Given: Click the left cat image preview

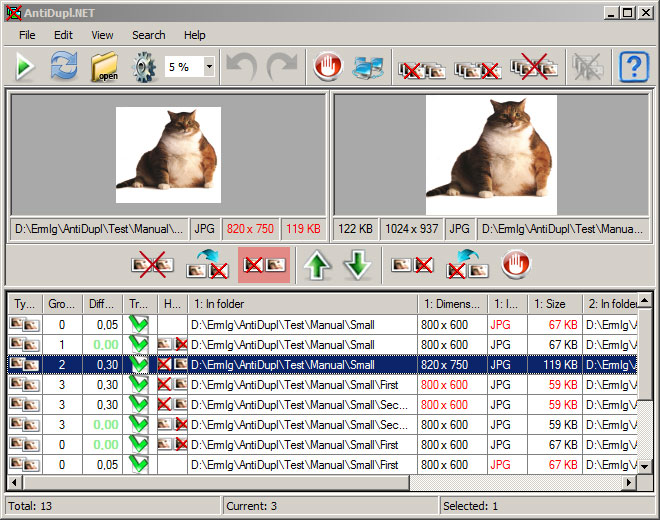Looking at the screenshot, I should click(168, 155).
